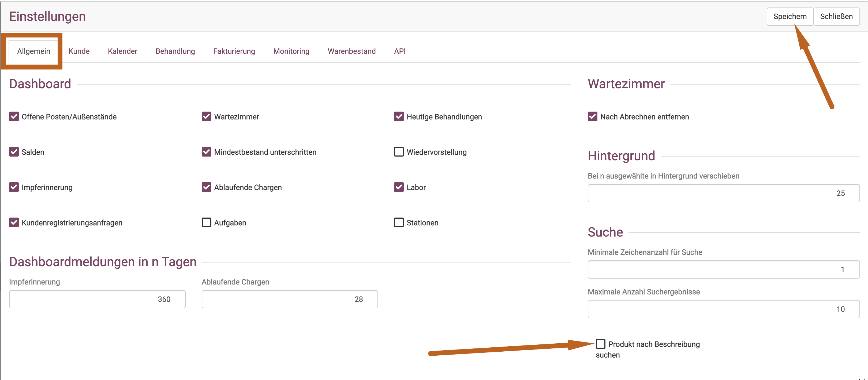Check the Aufgaben checkbox

click(x=206, y=222)
